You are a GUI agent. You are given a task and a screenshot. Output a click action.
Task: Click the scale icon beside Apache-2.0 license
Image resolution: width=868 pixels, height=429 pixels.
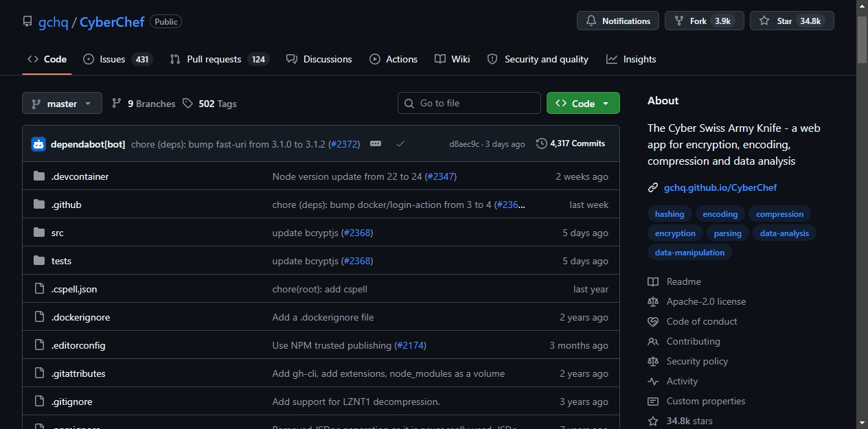[653, 301]
